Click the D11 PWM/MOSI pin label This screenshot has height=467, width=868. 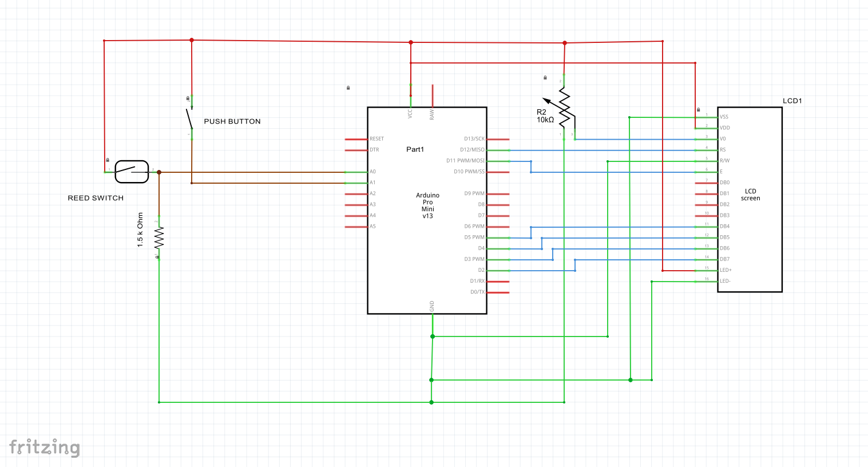click(465, 161)
